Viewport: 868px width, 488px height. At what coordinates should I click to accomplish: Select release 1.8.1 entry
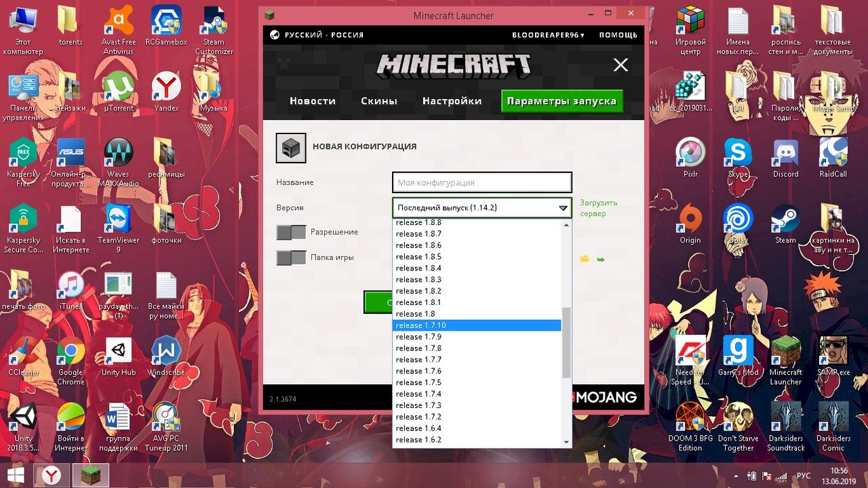477,302
